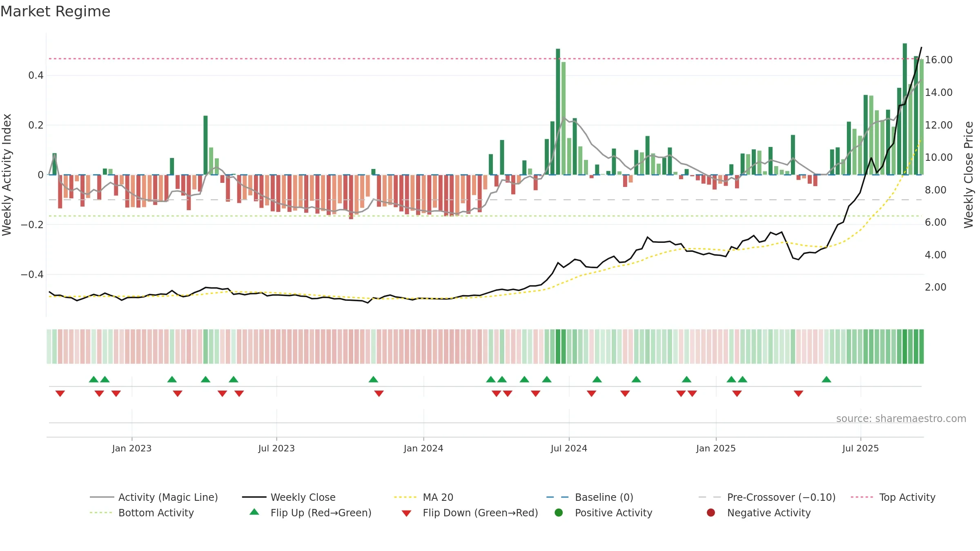The image size is (980, 551).
Task: Toggle the Weekly Close legend entry
Action: [x=289, y=497]
